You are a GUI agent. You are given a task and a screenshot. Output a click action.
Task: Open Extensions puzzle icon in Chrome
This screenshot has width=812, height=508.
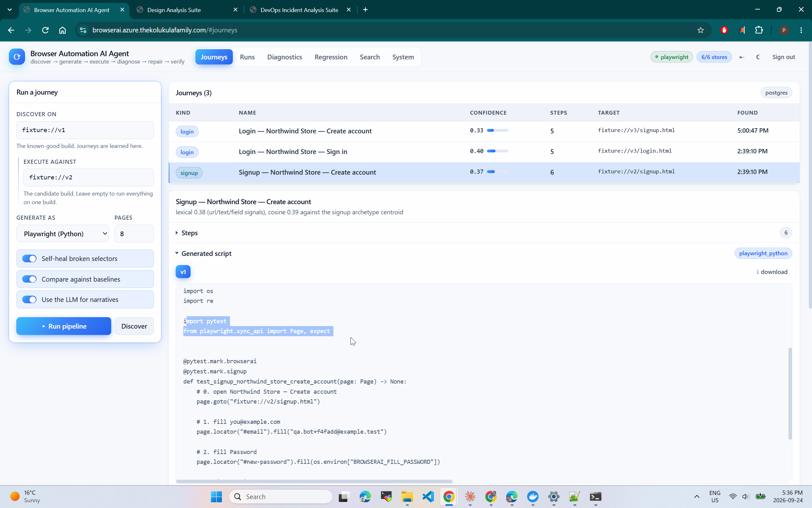point(759,30)
